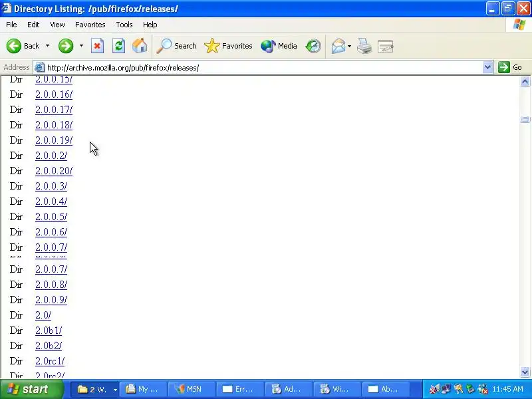Navigate to the 2.0.0.19/ folder
The width and height of the screenshot is (532, 399).
(x=54, y=140)
